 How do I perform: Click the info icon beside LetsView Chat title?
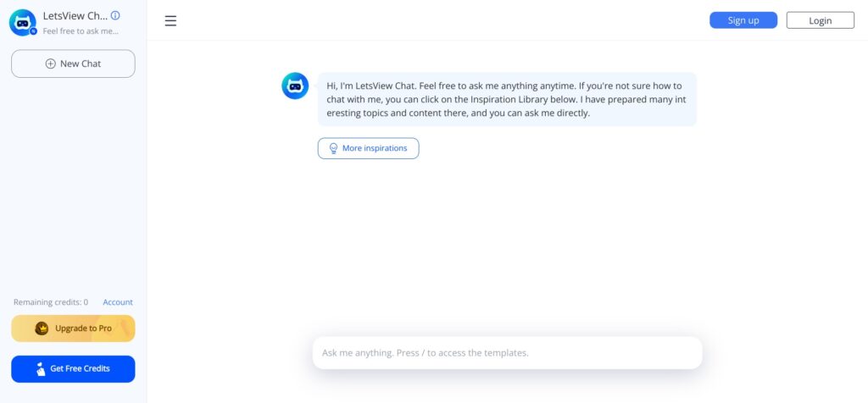pyautogui.click(x=115, y=15)
